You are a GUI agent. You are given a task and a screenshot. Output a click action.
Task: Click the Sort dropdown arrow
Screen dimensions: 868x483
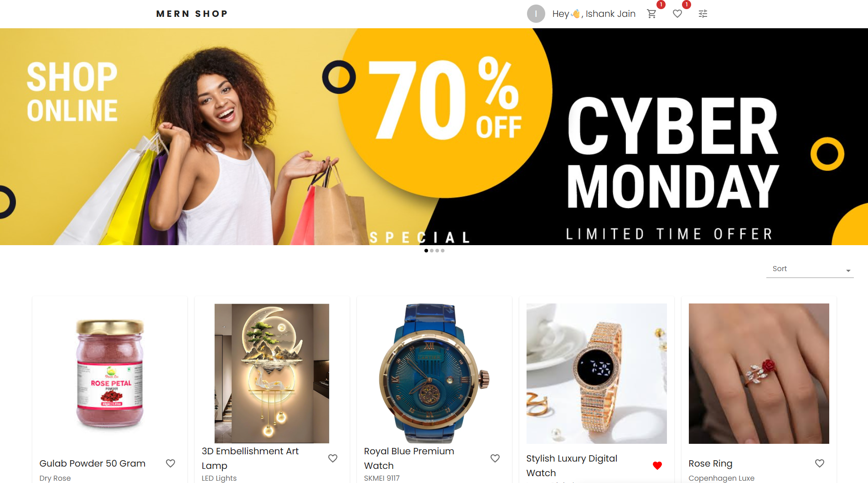[x=848, y=271]
